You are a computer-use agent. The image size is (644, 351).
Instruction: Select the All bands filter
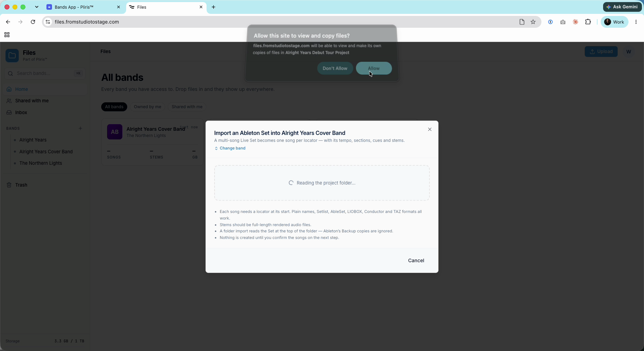coord(114,107)
